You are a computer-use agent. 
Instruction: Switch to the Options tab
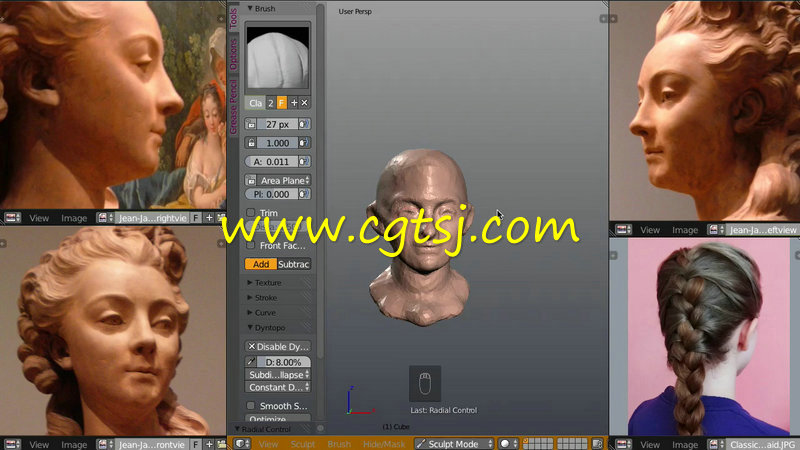point(233,54)
